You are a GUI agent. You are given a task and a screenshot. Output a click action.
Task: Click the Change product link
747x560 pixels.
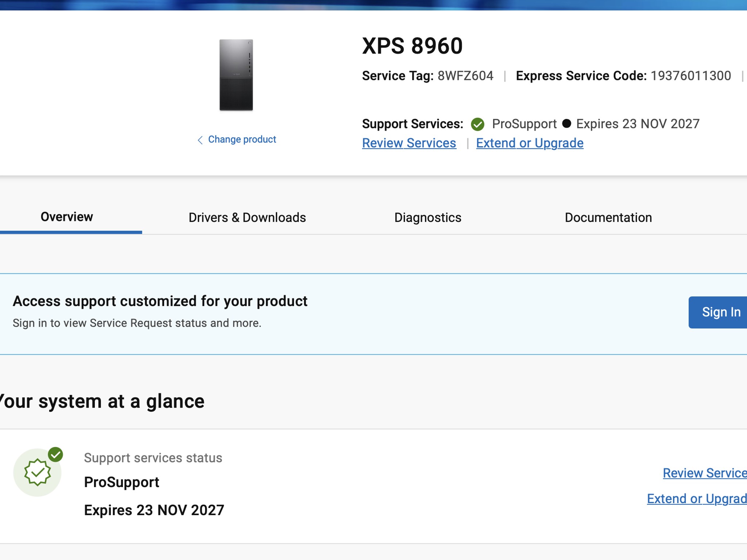click(x=242, y=139)
